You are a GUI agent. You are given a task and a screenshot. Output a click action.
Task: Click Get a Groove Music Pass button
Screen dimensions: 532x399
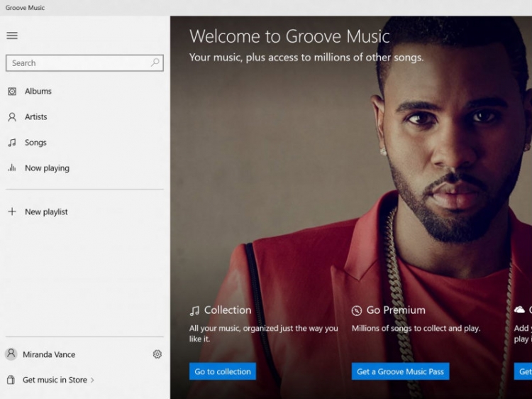click(400, 371)
